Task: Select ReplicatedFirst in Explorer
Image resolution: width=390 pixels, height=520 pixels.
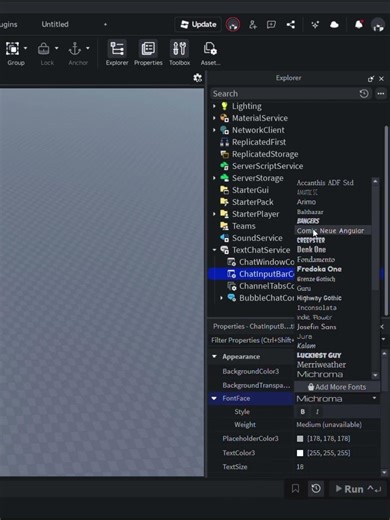Action: 259,142
